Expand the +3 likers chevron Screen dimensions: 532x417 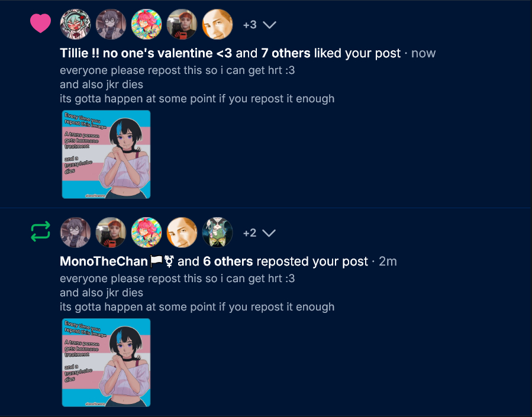269,25
